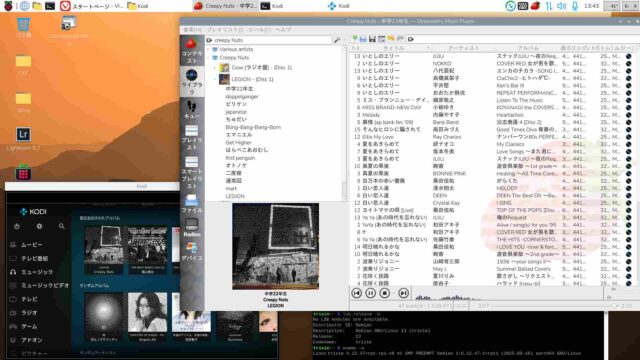Open the ヘルプ menu
Viewport: 640px width, 360px height.
(x=283, y=30)
